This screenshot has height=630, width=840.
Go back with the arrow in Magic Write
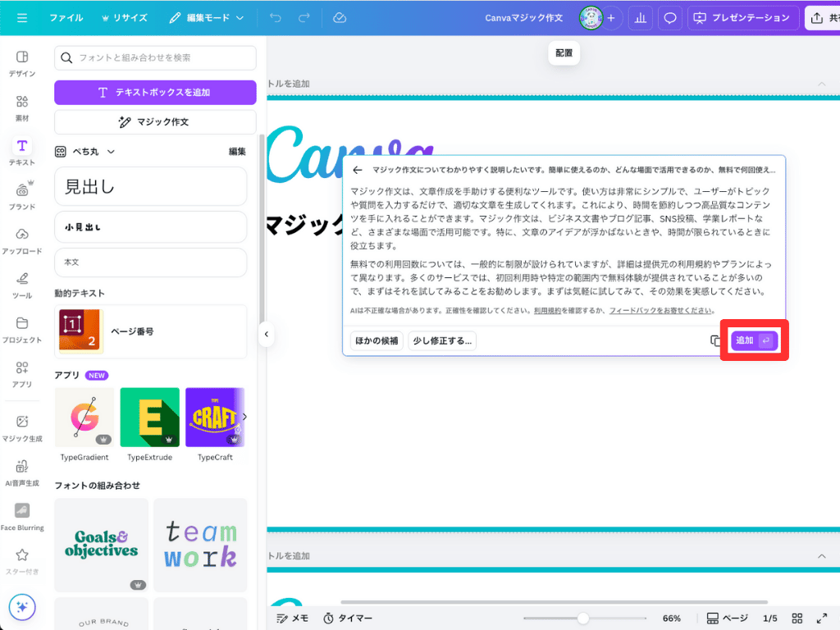click(x=358, y=170)
